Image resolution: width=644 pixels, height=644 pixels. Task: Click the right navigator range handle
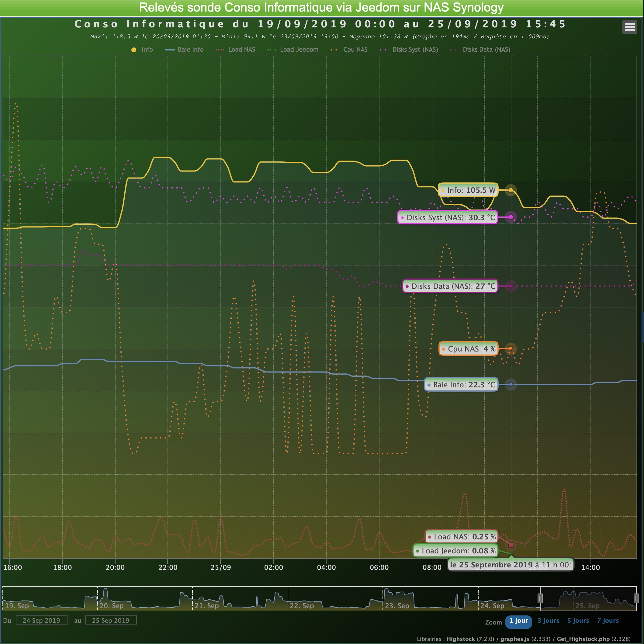click(x=636, y=598)
